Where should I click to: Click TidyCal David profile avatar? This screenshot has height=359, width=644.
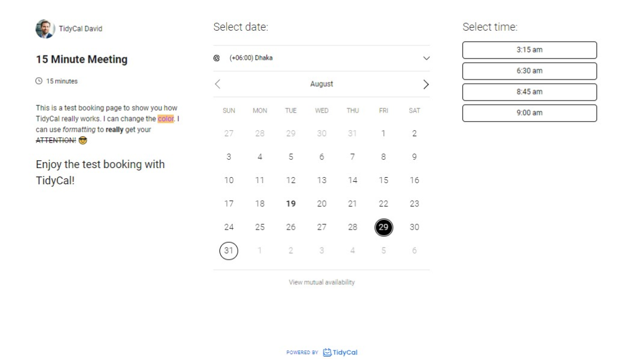pos(45,28)
